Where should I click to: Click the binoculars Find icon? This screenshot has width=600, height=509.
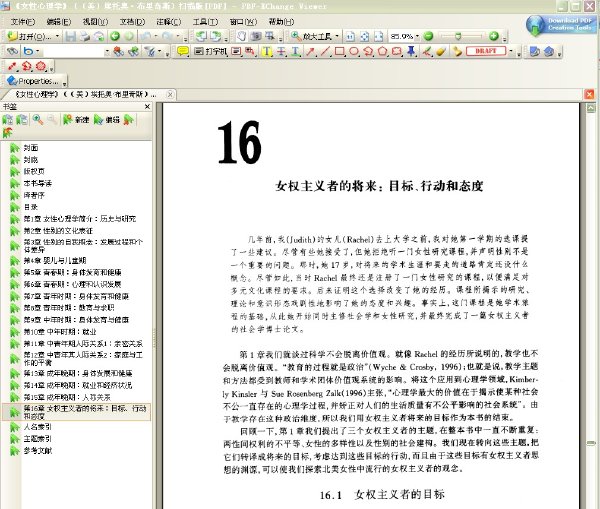(13, 51)
